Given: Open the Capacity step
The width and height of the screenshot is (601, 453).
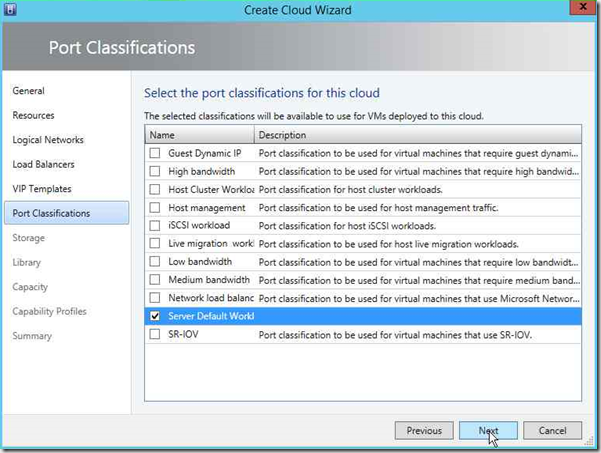Looking at the screenshot, I should point(30,287).
